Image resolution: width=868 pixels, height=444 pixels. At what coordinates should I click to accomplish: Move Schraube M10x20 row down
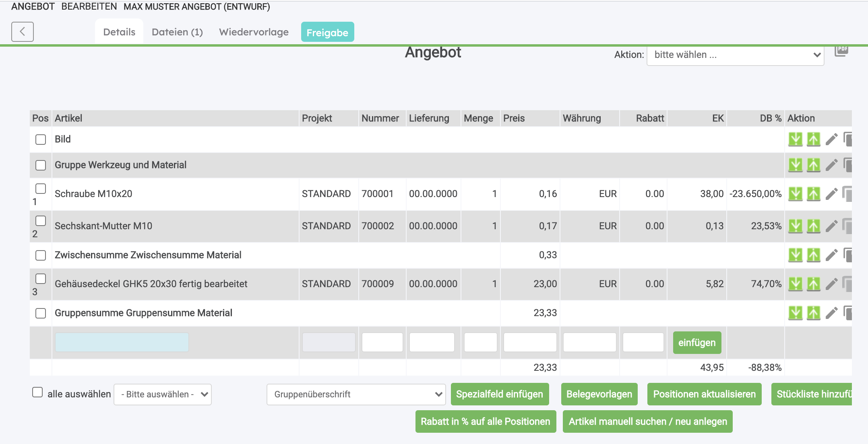(x=795, y=194)
